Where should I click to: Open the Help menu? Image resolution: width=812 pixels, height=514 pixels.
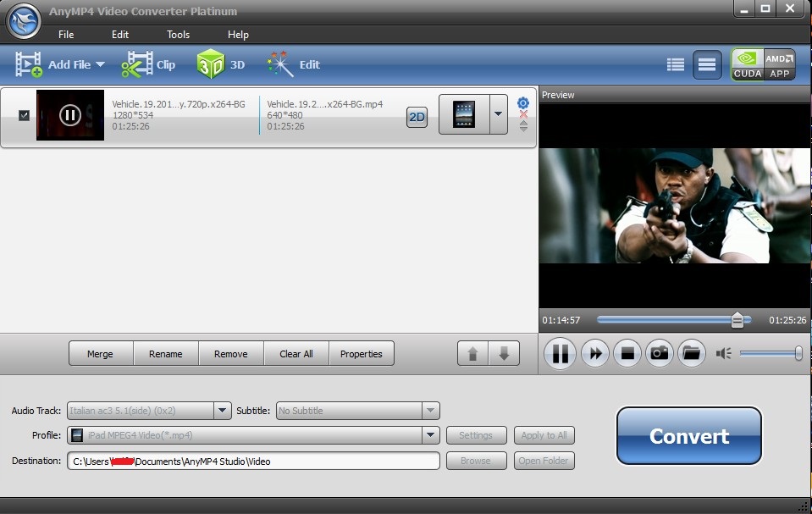tap(238, 35)
